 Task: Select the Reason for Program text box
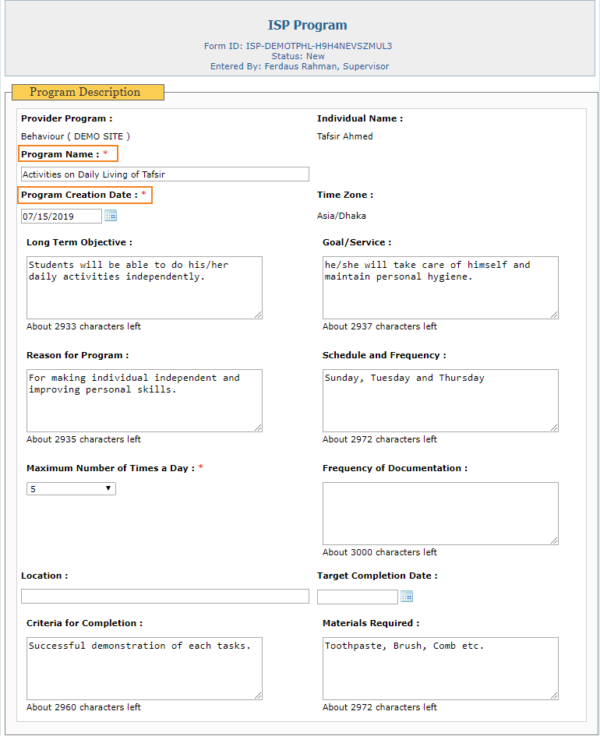click(144, 400)
